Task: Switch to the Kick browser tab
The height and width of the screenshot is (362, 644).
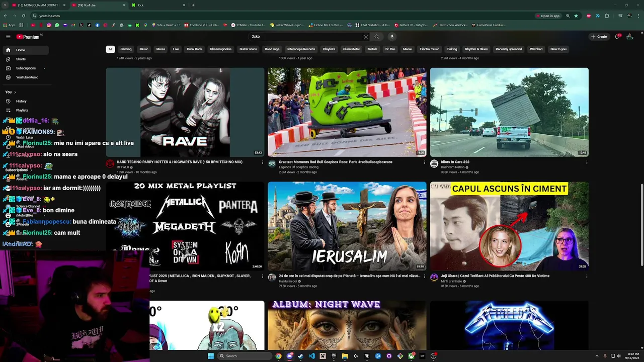Action: (158, 5)
